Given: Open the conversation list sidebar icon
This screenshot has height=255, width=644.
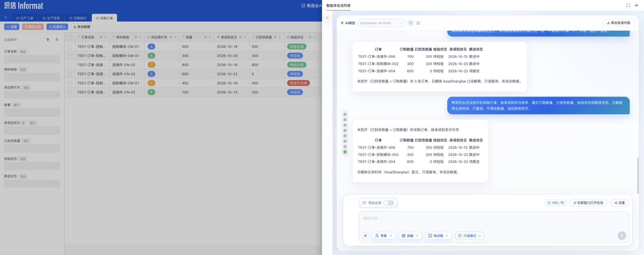Looking at the screenshot, I should coord(327,18).
